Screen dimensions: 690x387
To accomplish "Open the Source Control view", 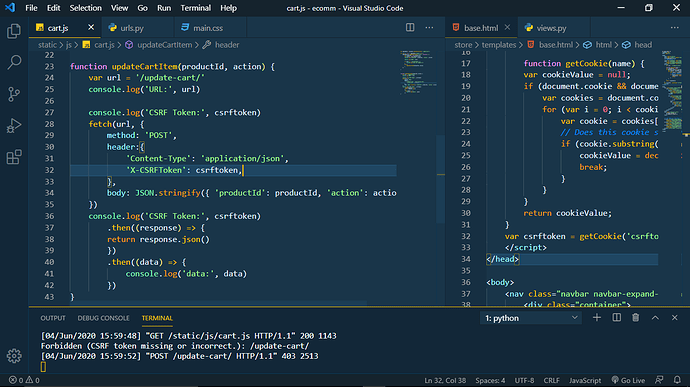I will (x=14, y=94).
